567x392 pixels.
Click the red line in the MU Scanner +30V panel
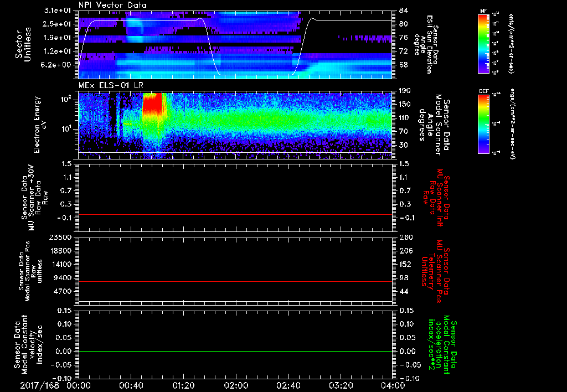[x=235, y=214]
